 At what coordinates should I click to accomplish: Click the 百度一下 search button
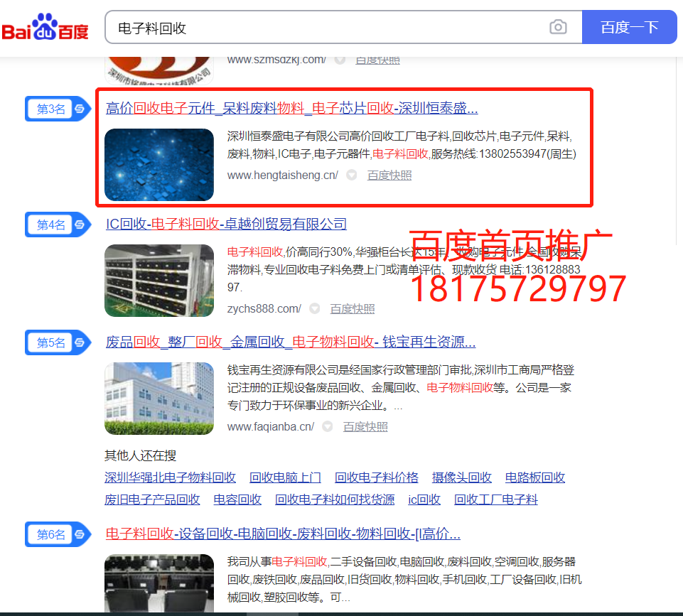630,27
